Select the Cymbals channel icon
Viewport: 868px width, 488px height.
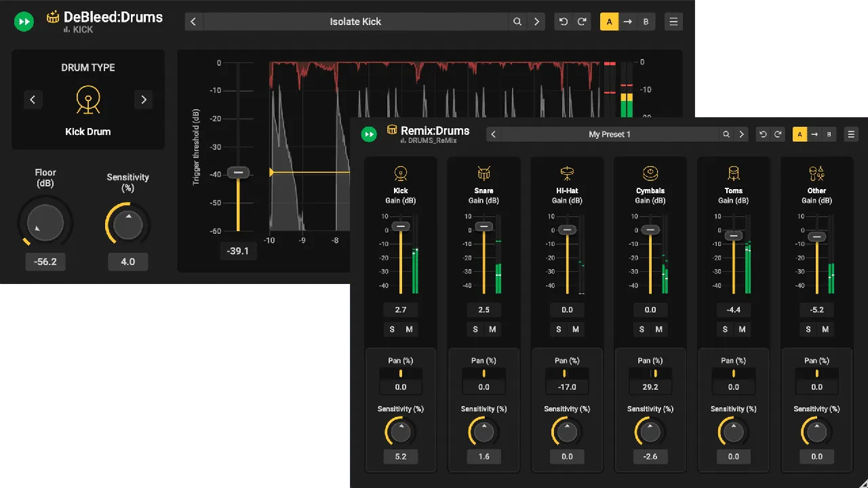click(x=650, y=173)
